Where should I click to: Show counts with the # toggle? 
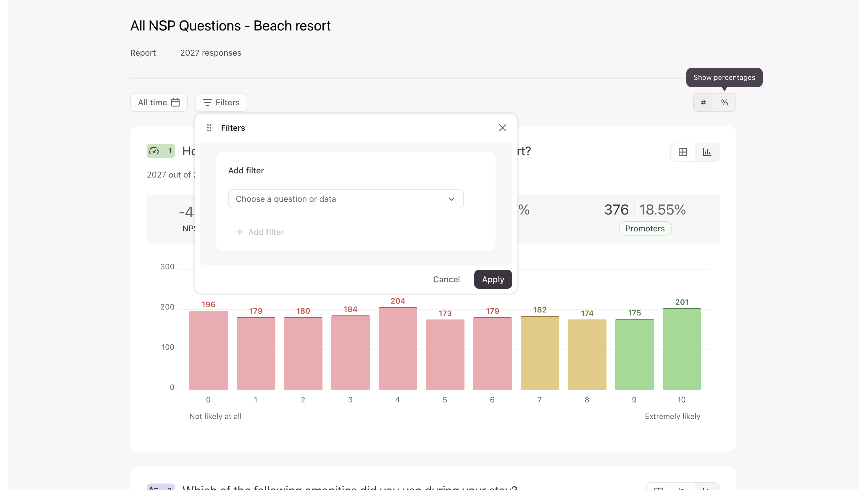(x=703, y=102)
